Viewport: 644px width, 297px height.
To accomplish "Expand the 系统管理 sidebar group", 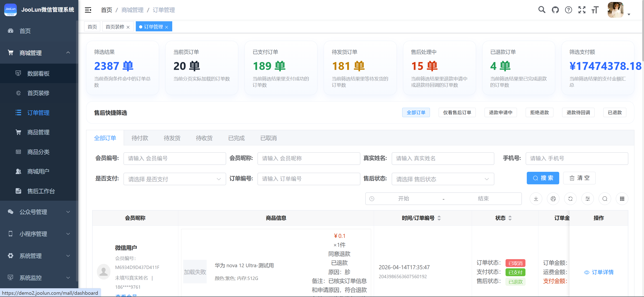I will pos(39,256).
